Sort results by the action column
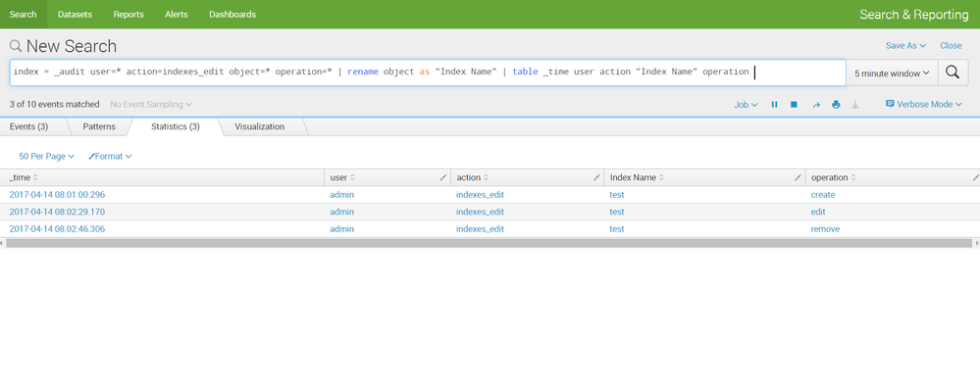This screenshot has width=980, height=388. pyautogui.click(x=473, y=177)
